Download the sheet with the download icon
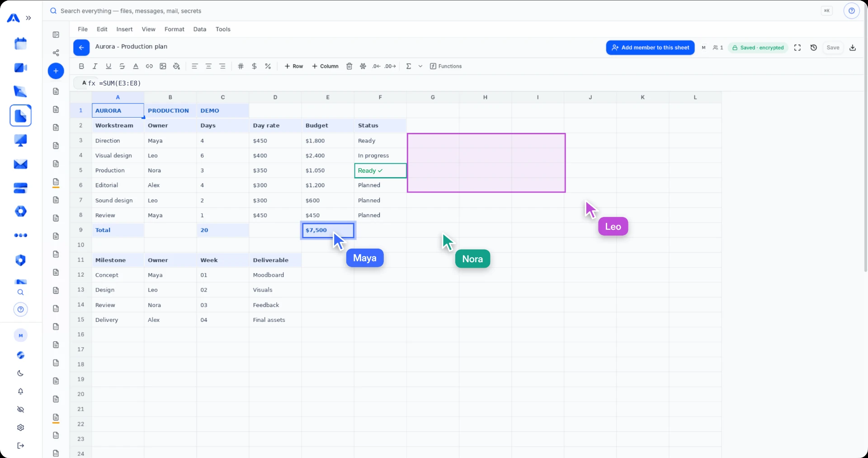 coord(853,47)
